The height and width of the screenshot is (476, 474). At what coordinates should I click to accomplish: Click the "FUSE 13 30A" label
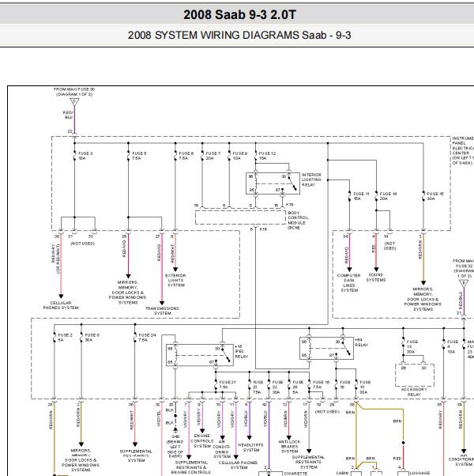[412, 346]
